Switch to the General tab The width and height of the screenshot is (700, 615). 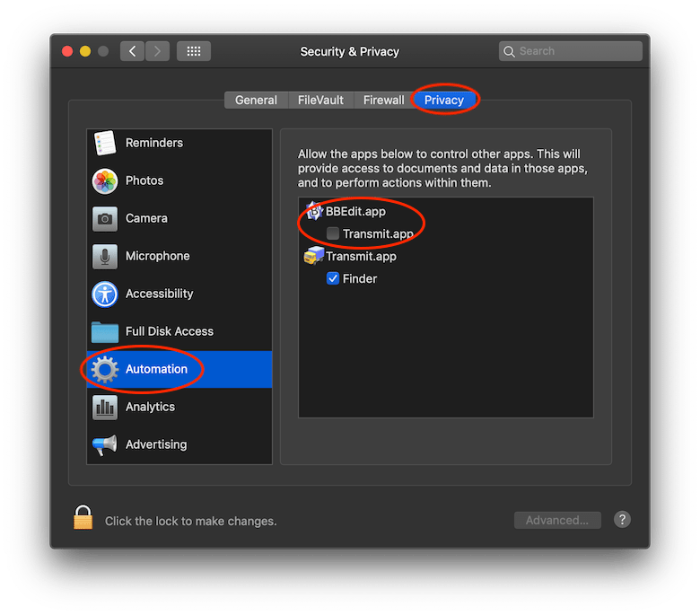tap(256, 101)
